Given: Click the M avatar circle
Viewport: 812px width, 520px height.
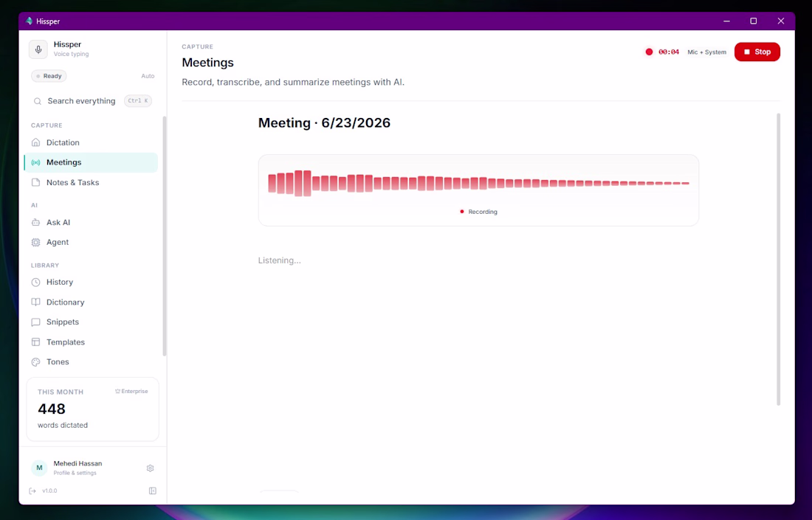Looking at the screenshot, I should (x=39, y=468).
